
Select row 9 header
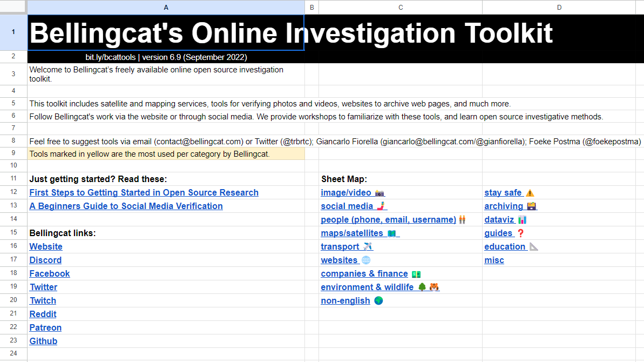[13, 153]
